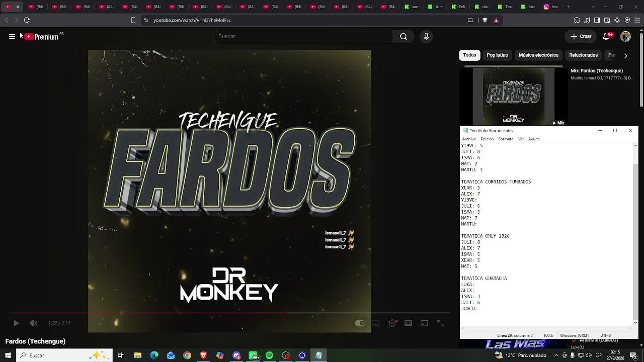Start voice search with microphone icon
Screen dimensions: 644x362
426,36
